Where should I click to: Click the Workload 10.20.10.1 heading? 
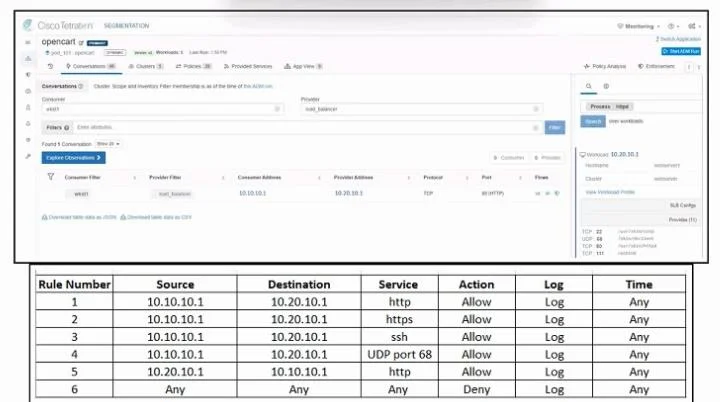click(609, 154)
